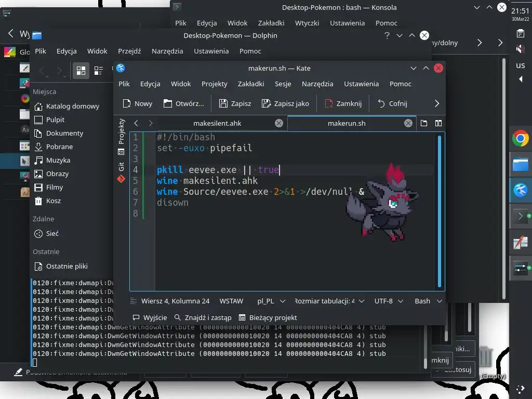The image size is (532, 399).
Task: Open quick-open document list icon in Kate
Action: click(x=424, y=123)
